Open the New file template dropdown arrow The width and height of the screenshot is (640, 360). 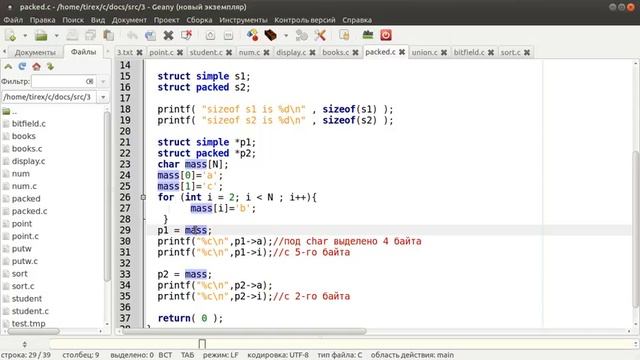[x=25, y=36]
